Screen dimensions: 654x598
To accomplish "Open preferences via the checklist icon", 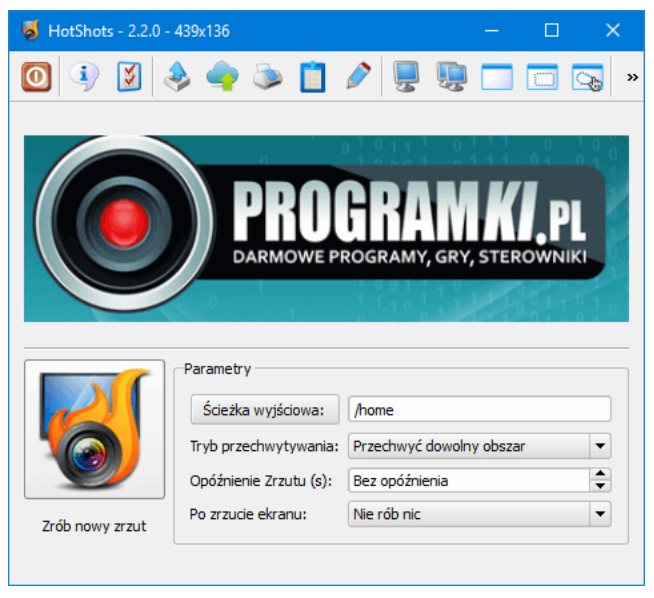I will (x=129, y=77).
